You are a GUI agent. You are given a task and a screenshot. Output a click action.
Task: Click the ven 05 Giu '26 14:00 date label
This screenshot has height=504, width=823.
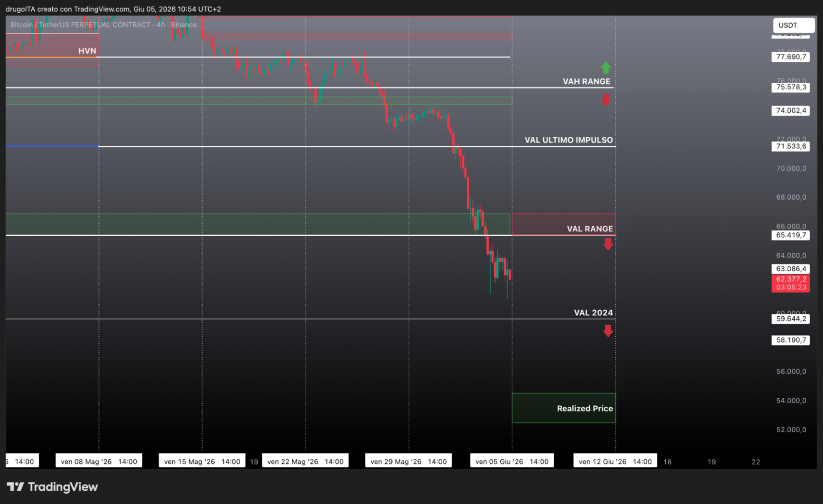coord(512,462)
